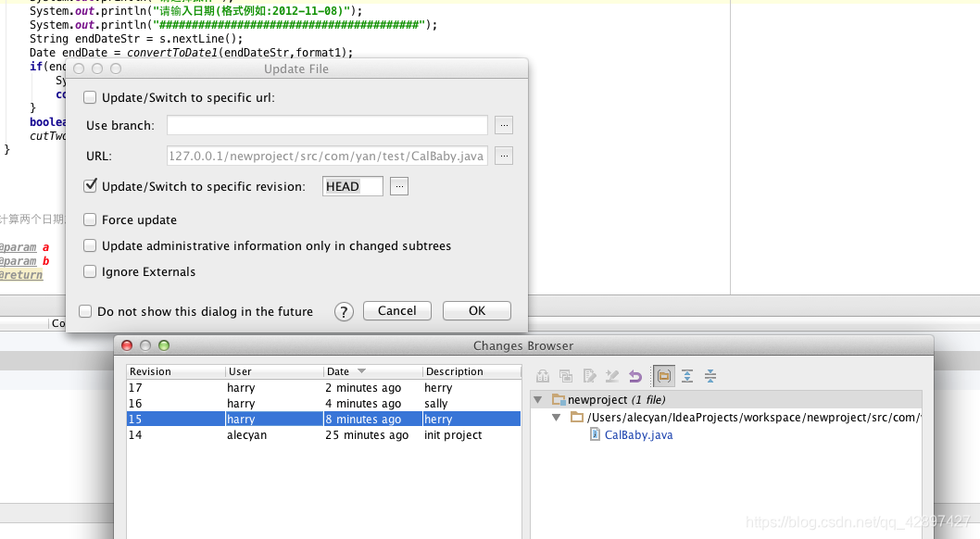Click the Create Patch pencil icon
The image size is (980, 539).
click(612, 376)
